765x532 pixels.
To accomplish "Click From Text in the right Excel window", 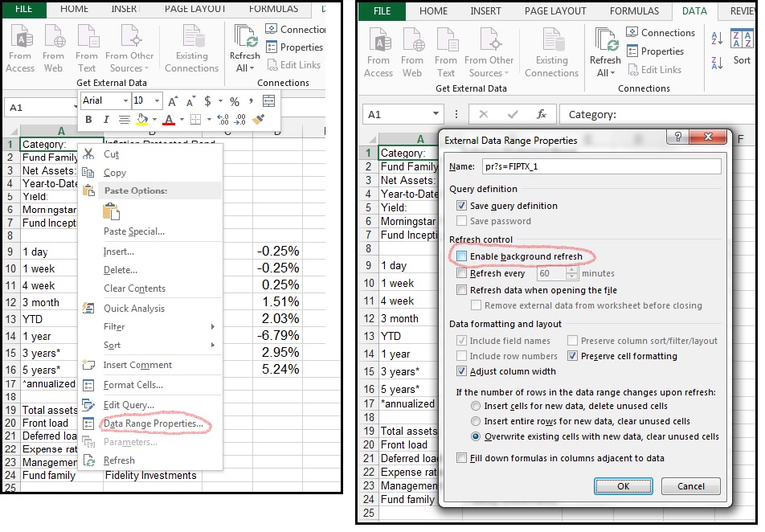I will (445, 53).
